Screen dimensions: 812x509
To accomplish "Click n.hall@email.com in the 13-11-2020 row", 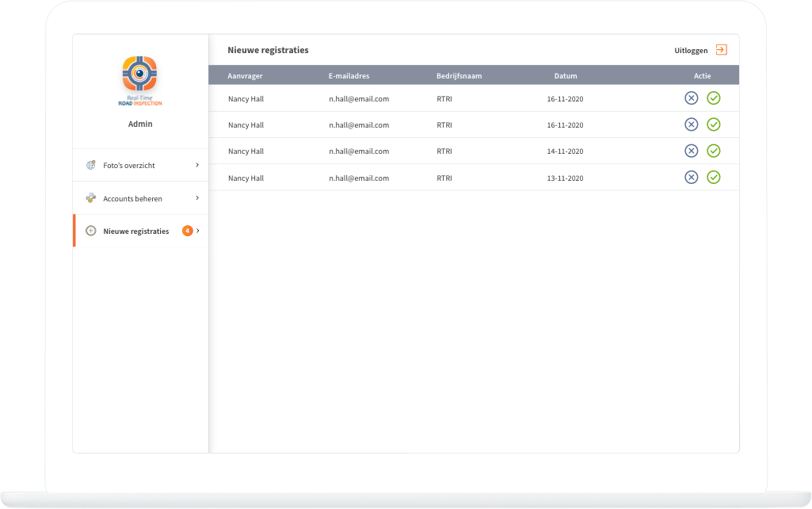I will pyautogui.click(x=359, y=178).
